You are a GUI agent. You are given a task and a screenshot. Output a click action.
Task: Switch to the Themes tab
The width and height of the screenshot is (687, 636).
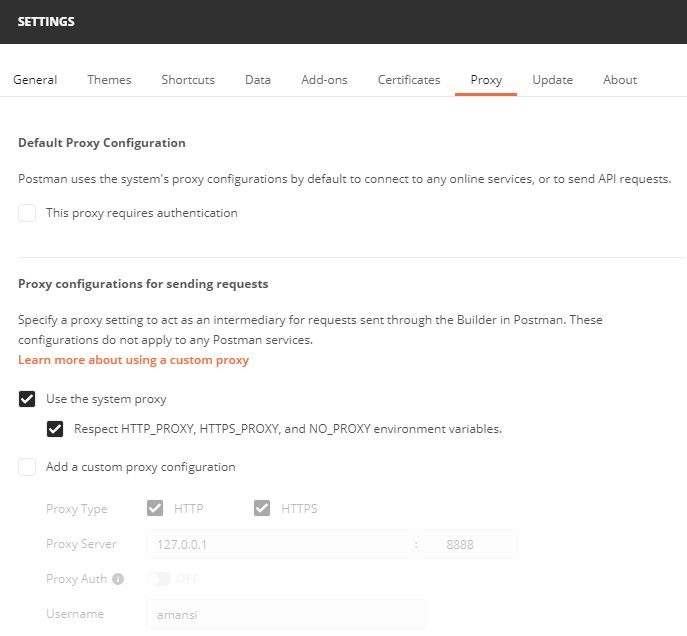click(109, 80)
